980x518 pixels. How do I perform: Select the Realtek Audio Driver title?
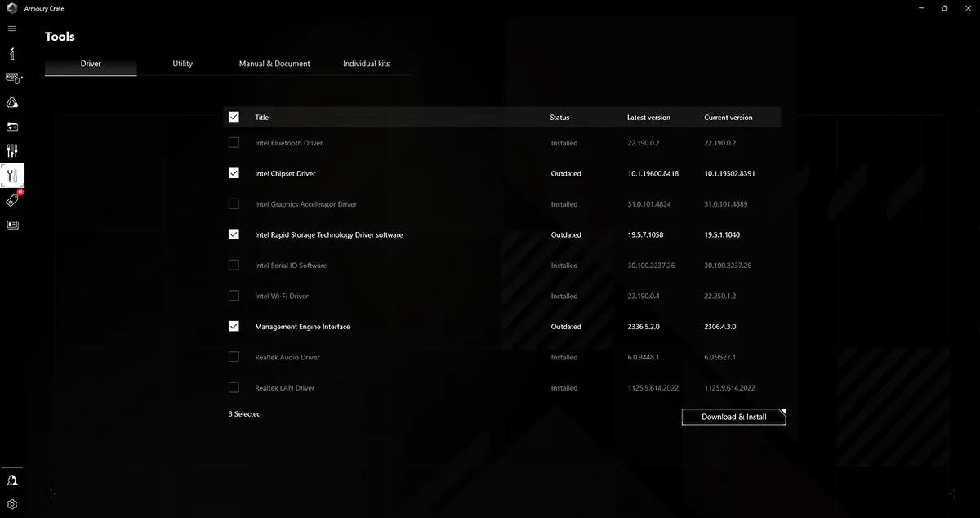(x=287, y=357)
